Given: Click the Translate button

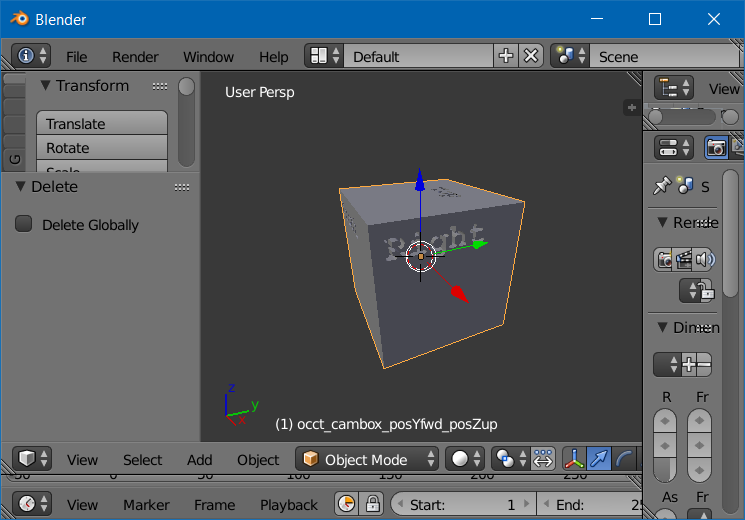Looking at the screenshot, I should pyautogui.click(x=102, y=124).
